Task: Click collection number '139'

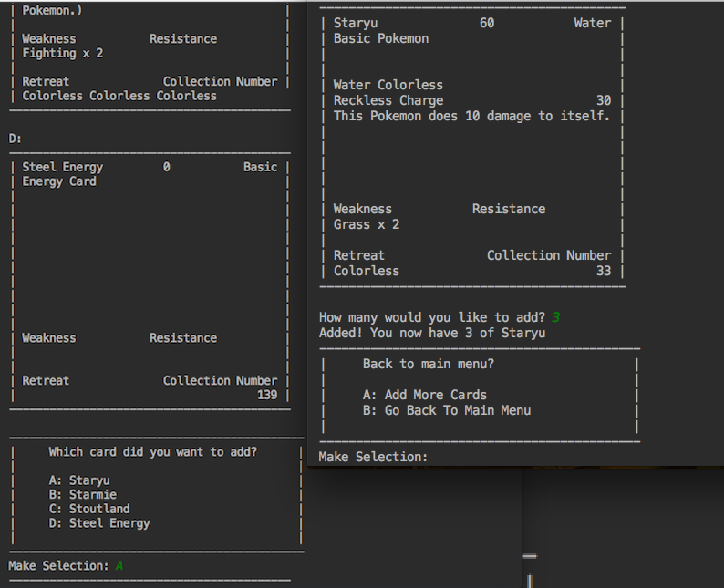Action: [x=267, y=395]
